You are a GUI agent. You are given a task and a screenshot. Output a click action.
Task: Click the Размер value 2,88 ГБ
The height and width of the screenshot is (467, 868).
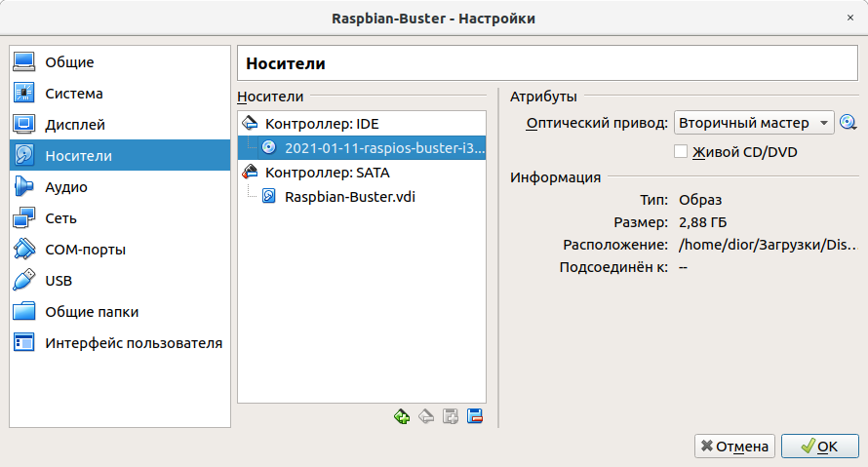click(x=702, y=222)
